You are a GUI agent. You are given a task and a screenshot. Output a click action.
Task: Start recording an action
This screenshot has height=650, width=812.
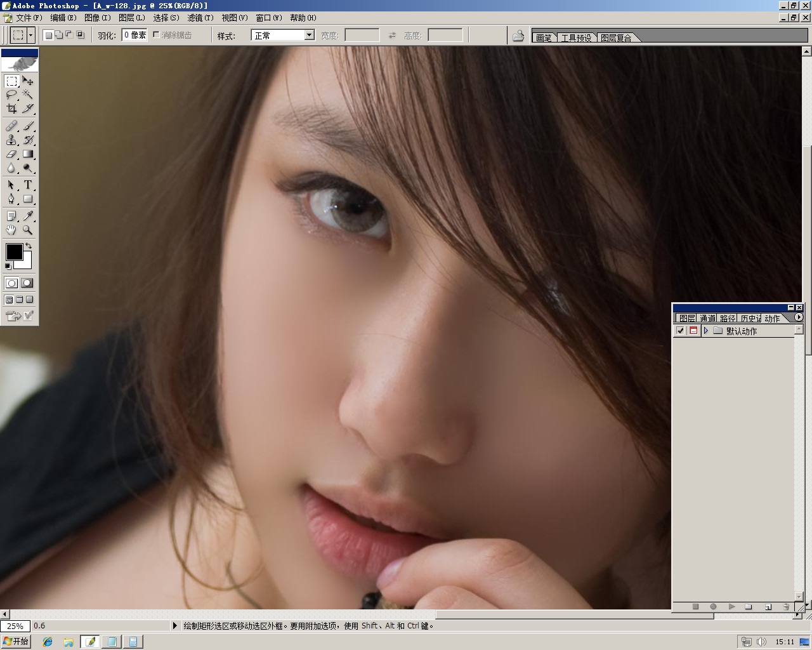pyautogui.click(x=713, y=607)
